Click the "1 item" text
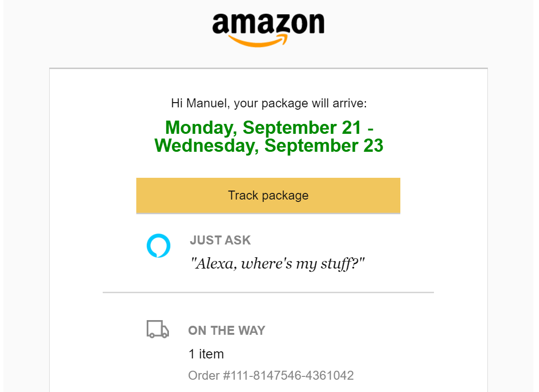The image size is (539, 392). [206, 354]
